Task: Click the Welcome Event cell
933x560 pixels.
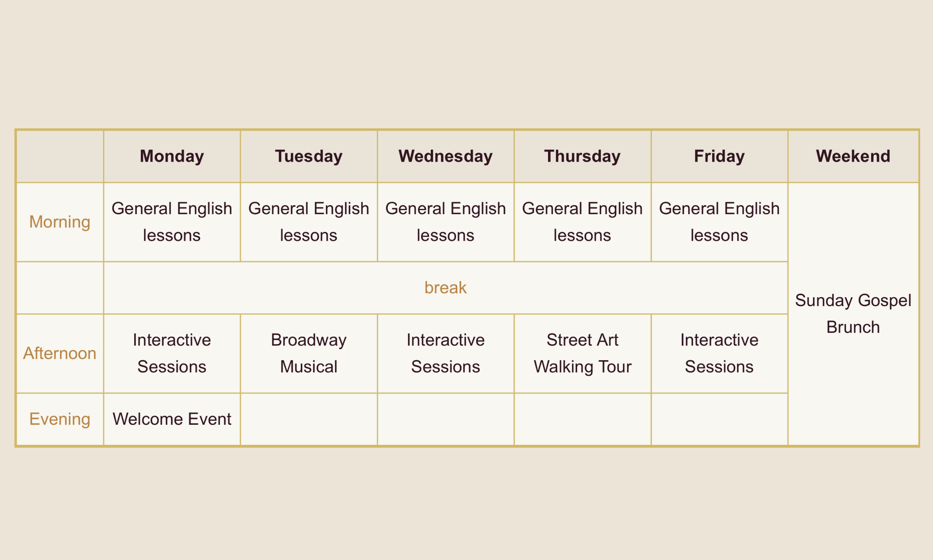Action: (172, 419)
